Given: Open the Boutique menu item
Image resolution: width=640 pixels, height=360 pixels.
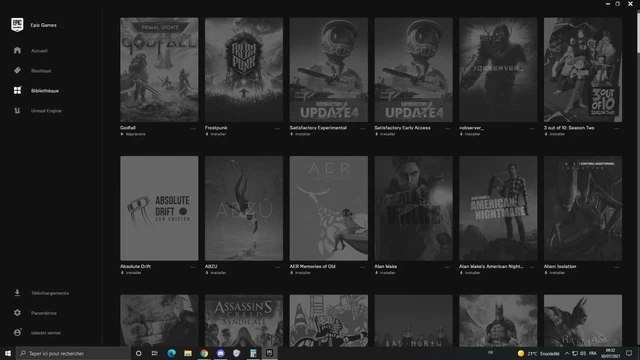Looking at the screenshot, I should (41, 71).
